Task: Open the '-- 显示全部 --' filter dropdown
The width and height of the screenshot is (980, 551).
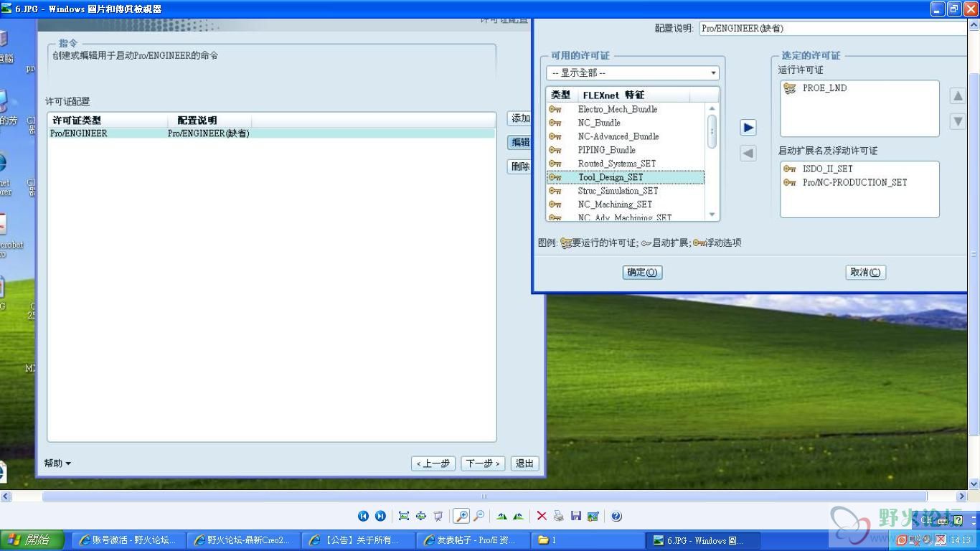Action: (632, 73)
